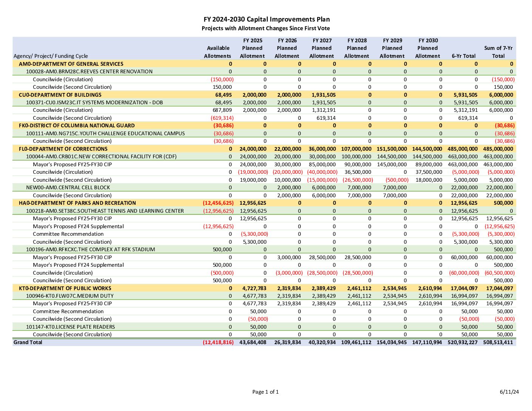Viewport: 532px width, 411px height.
Task: Select '101147-KT0.LICENSE PLATE READERS' row label
Action: coord(71,327)
